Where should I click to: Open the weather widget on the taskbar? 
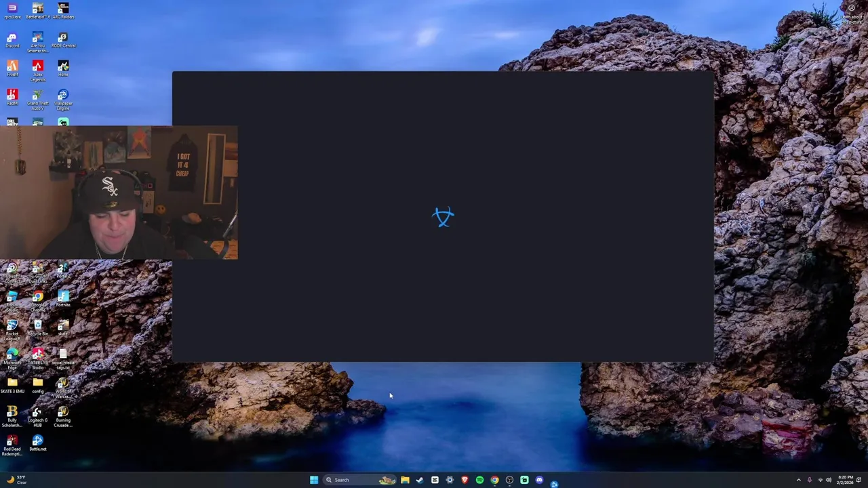(x=16, y=480)
